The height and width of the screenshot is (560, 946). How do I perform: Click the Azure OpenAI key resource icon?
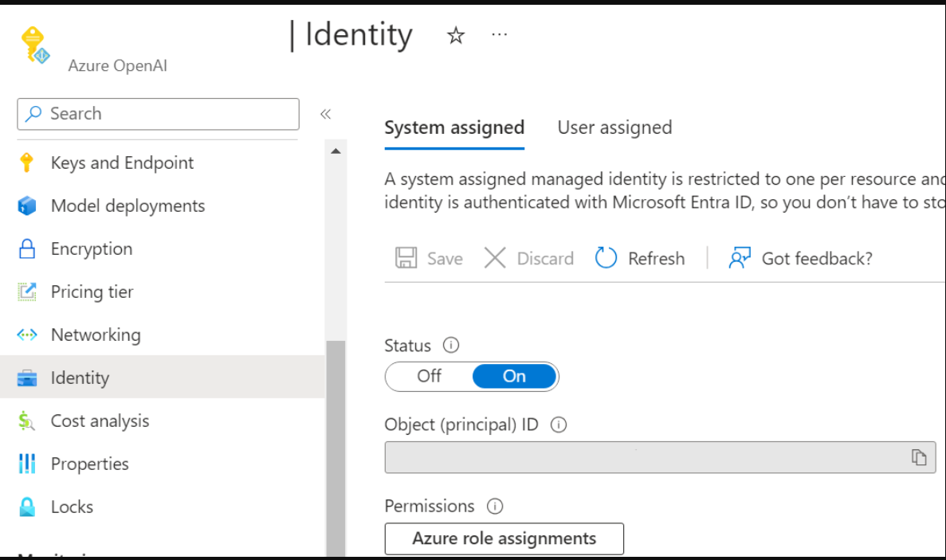35,44
